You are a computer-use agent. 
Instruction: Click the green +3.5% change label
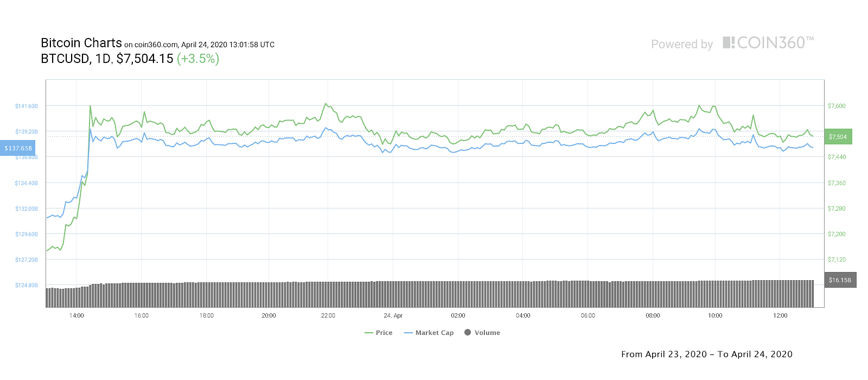198,59
